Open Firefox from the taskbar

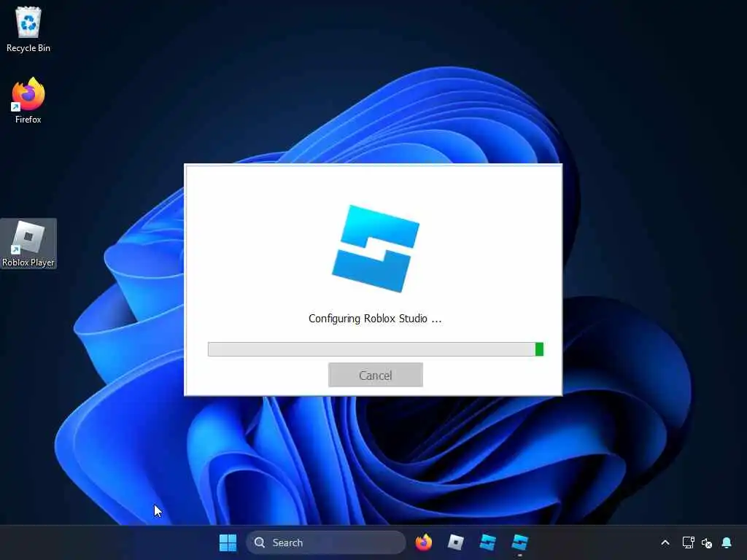(424, 542)
